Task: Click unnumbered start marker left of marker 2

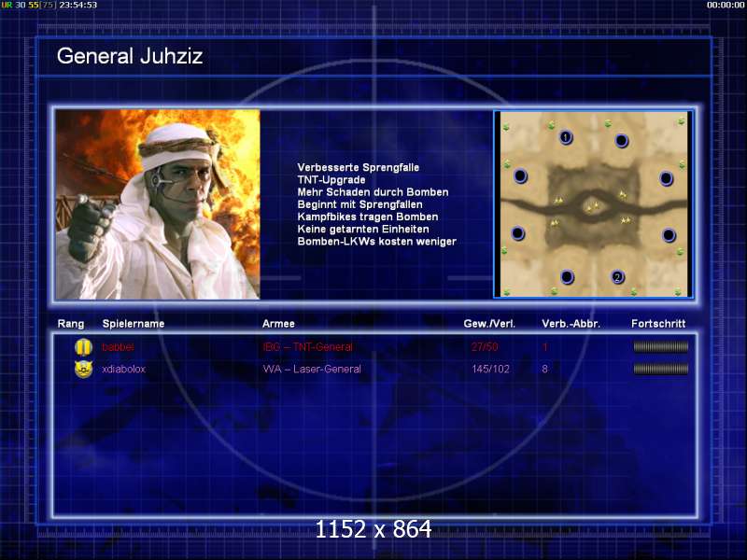Action: tap(567, 276)
